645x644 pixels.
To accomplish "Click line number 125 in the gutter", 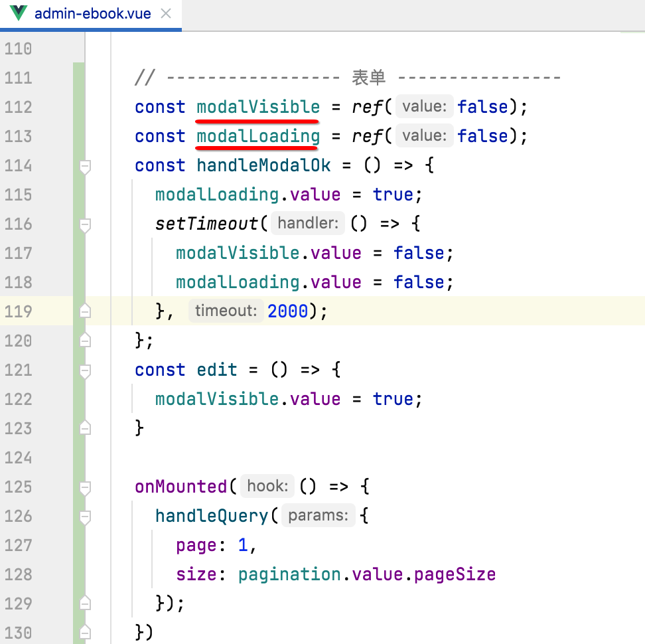I will tap(18, 487).
